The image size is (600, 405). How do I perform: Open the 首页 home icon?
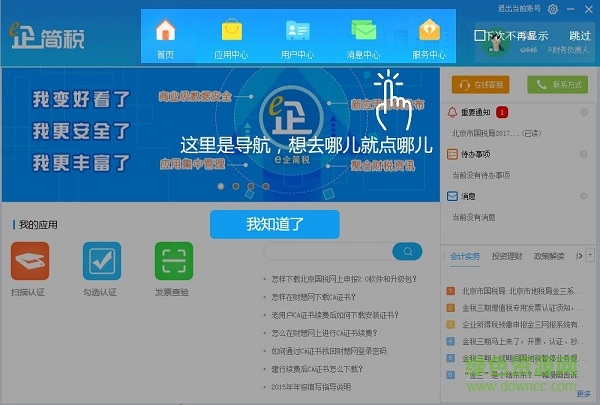[x=165, y=30]
